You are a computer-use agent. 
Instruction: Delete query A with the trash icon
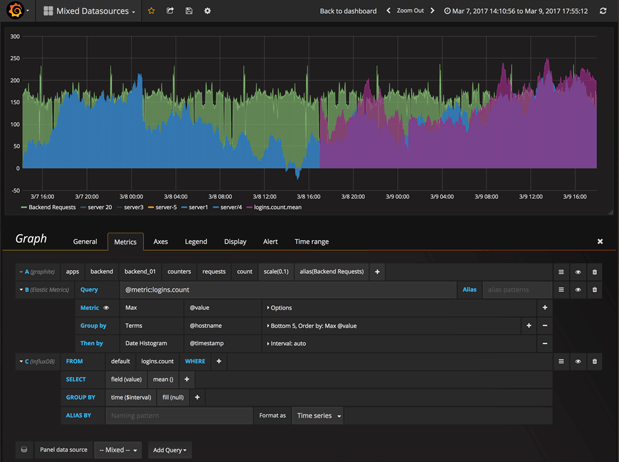click(595, 271)
